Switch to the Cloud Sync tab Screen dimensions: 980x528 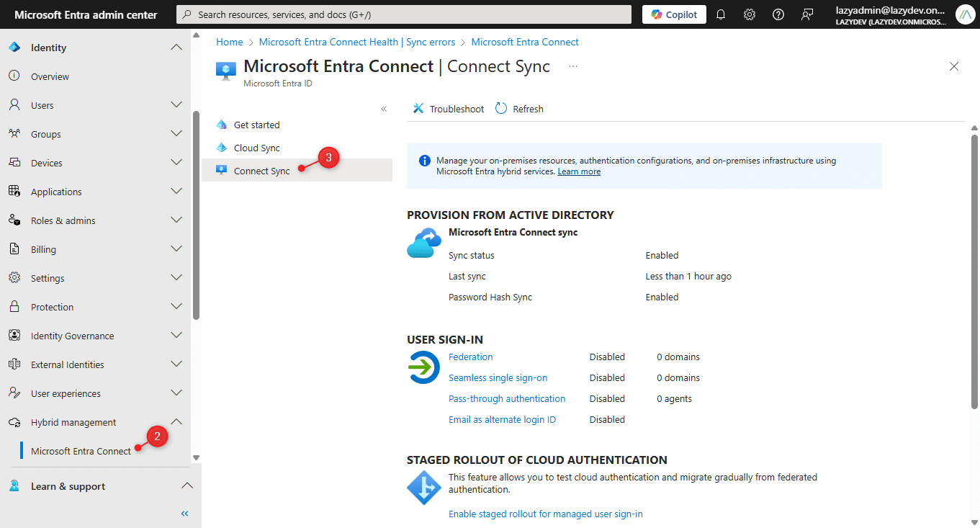[256, 147]
